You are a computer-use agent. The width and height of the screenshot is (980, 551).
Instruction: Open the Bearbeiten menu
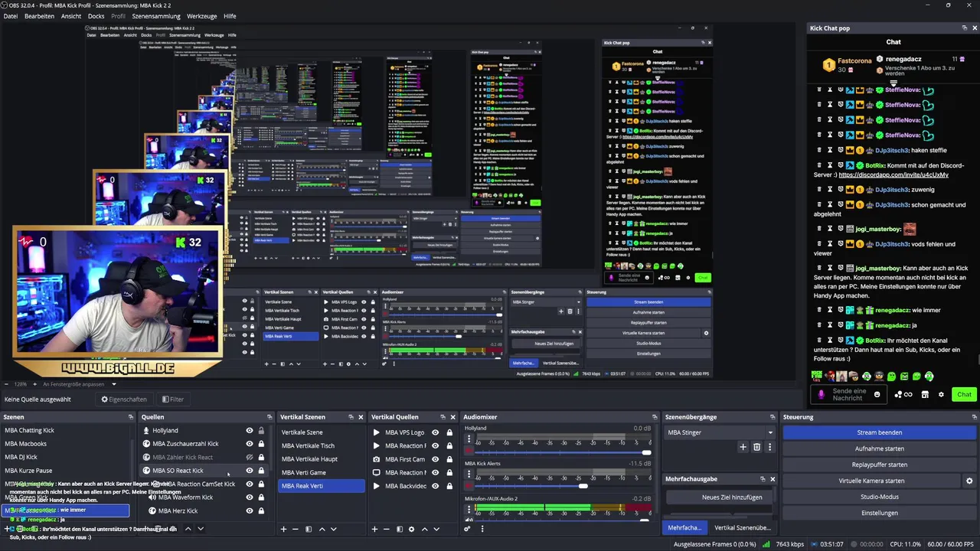tap(39, 16)
